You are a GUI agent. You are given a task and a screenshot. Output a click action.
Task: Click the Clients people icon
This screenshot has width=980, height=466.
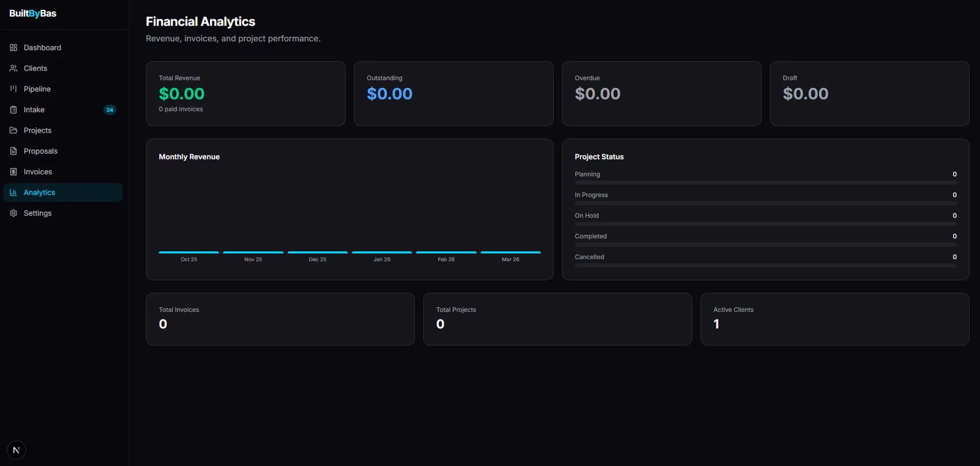[13, 68]
